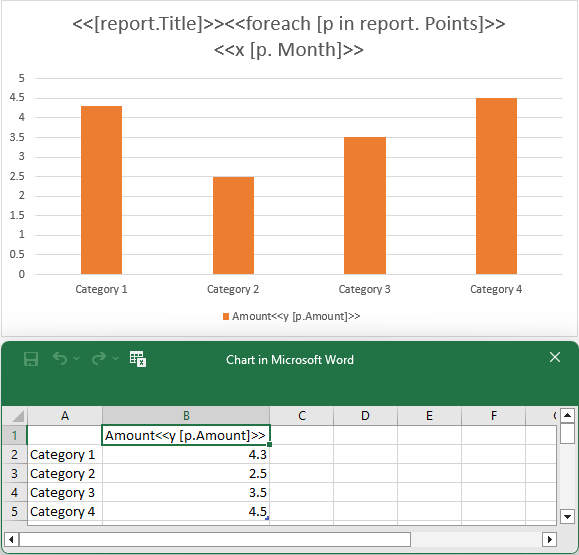Select column E header
579x555 pixels.
(x=429, y=416)
